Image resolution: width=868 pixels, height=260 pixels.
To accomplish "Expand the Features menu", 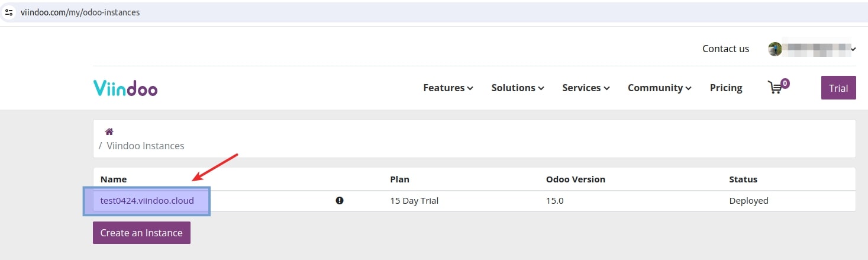I will click(x=448, y=88).
